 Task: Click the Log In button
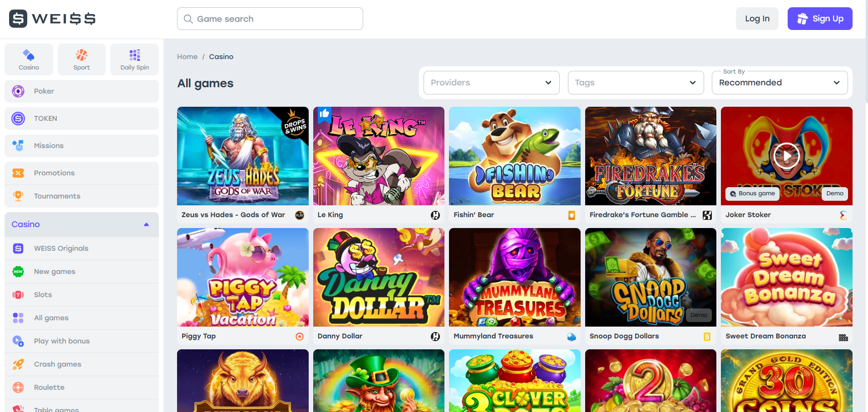click(x=757, y=19)
